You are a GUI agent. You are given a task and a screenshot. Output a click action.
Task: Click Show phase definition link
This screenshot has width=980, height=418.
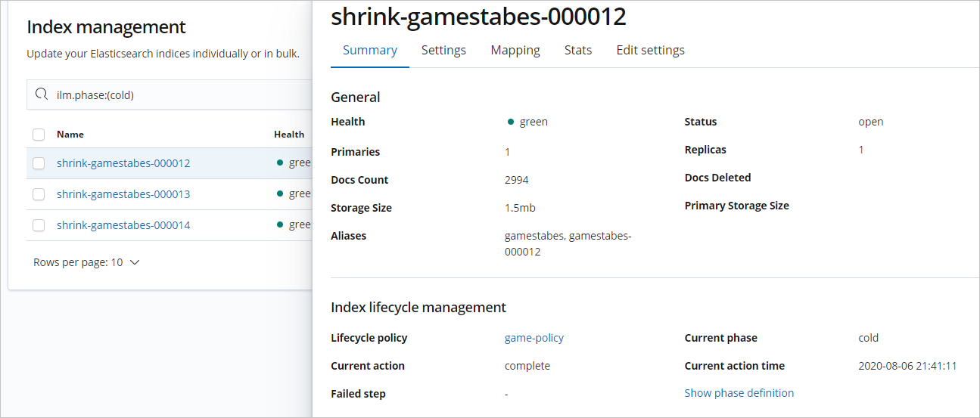click(x=739, y=393)
